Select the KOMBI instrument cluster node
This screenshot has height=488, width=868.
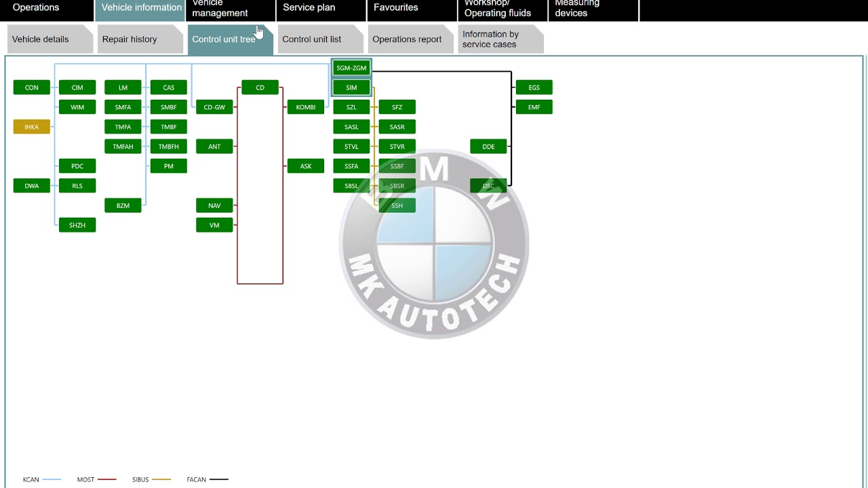coord(306,107)
